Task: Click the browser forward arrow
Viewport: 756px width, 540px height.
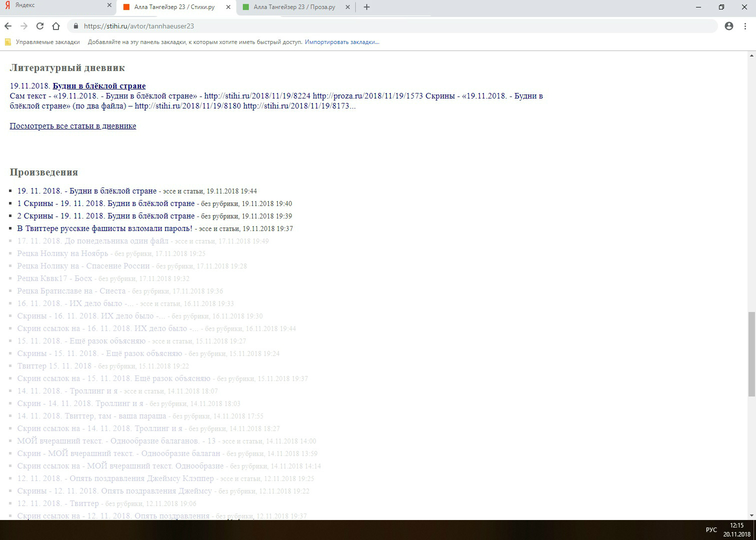Action: click(24, 26)
